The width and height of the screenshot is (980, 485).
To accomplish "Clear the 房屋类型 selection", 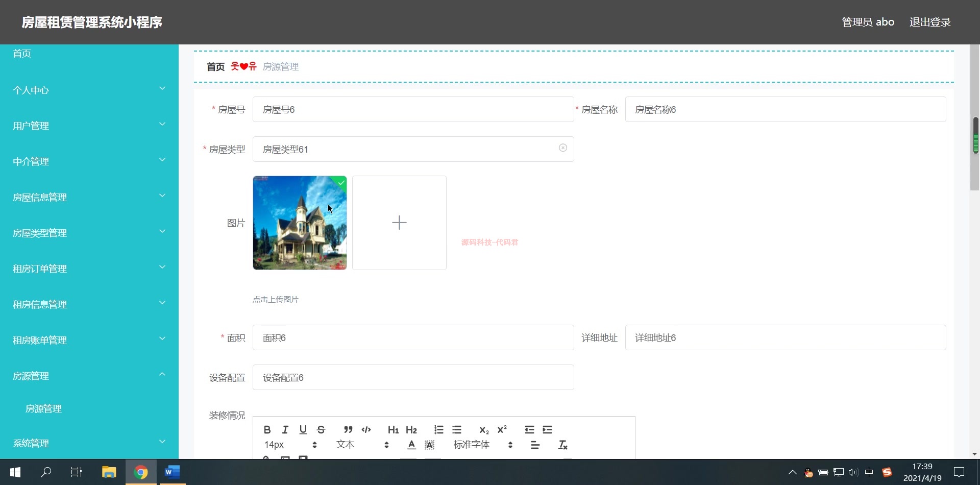I will [562, 148].
